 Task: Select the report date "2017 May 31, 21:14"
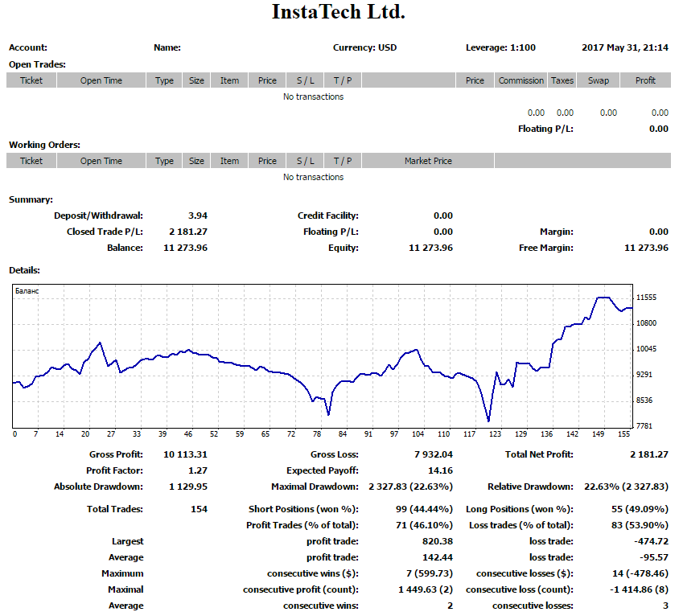(x=625, y=47)
